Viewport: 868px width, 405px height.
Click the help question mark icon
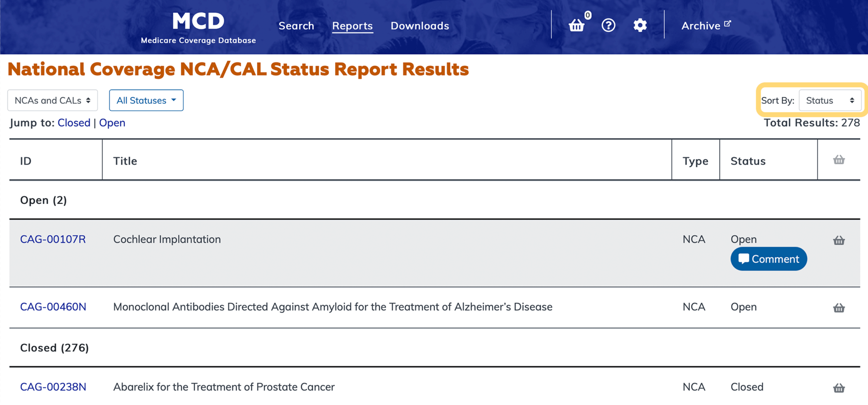tap(608, 25)
